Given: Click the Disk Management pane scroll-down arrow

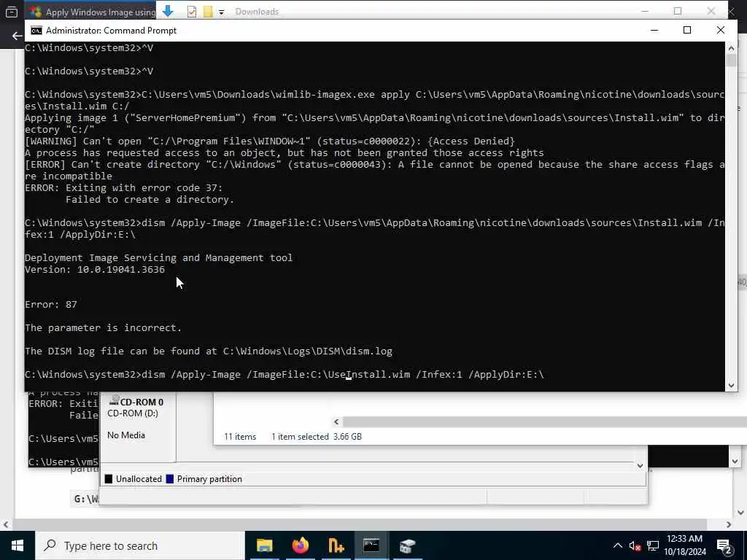Looking at the screenshot, I should tap(640, 466).
